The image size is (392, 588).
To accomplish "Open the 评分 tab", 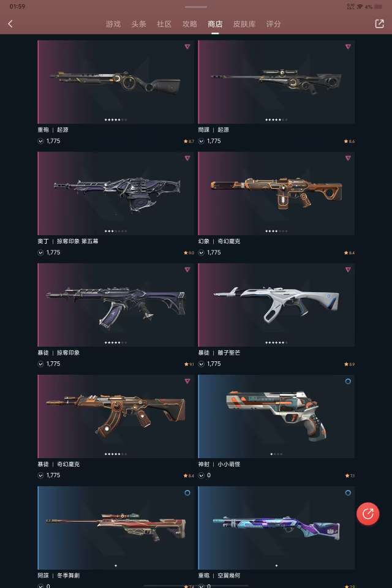I will coord(273,24).
